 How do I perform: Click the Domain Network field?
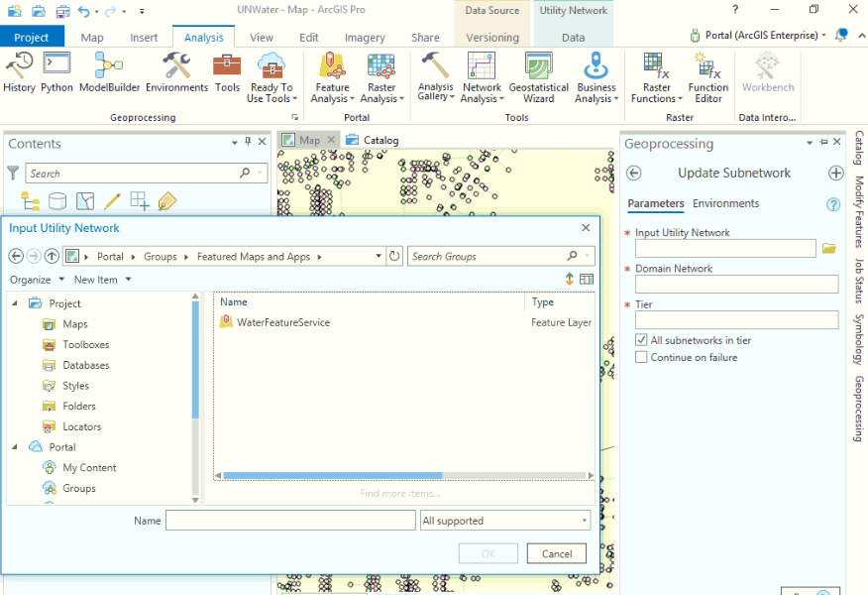click(x=736, y=285)
